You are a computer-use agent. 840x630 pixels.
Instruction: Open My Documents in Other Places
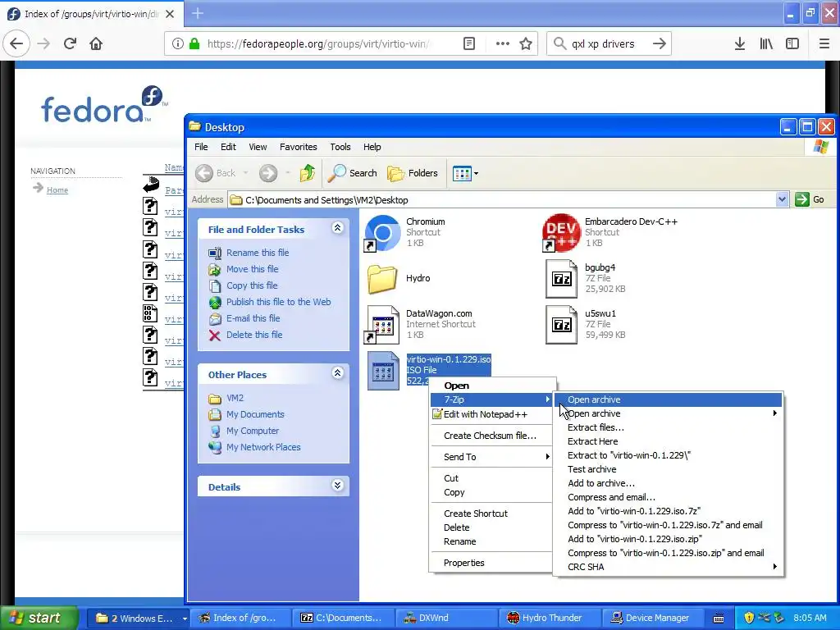255,414
